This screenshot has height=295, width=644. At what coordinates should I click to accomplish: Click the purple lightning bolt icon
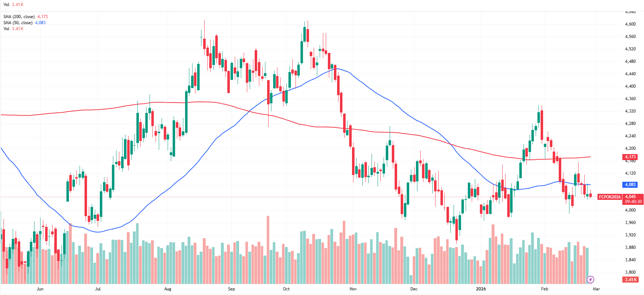590,279
